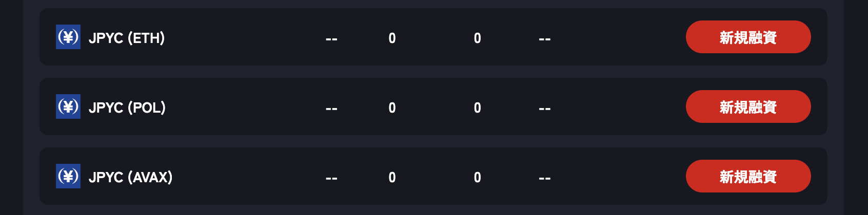Click the right dash value in JPYC (POL) row
This screenshot has height=215, width=868.
(545, 109)
